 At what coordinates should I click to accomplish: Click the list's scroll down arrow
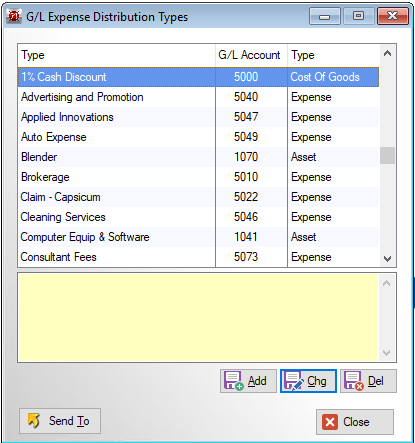pos(387,259)
